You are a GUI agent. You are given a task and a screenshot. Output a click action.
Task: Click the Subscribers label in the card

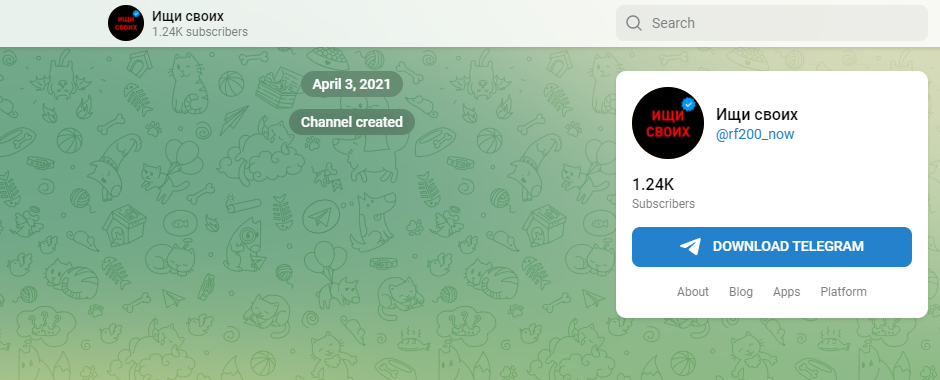coord(663,204)
